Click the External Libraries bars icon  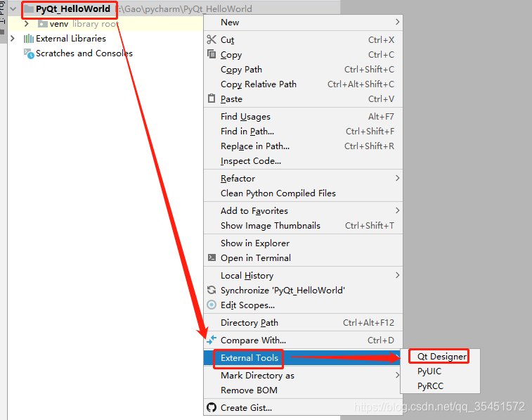pos(29,39)
